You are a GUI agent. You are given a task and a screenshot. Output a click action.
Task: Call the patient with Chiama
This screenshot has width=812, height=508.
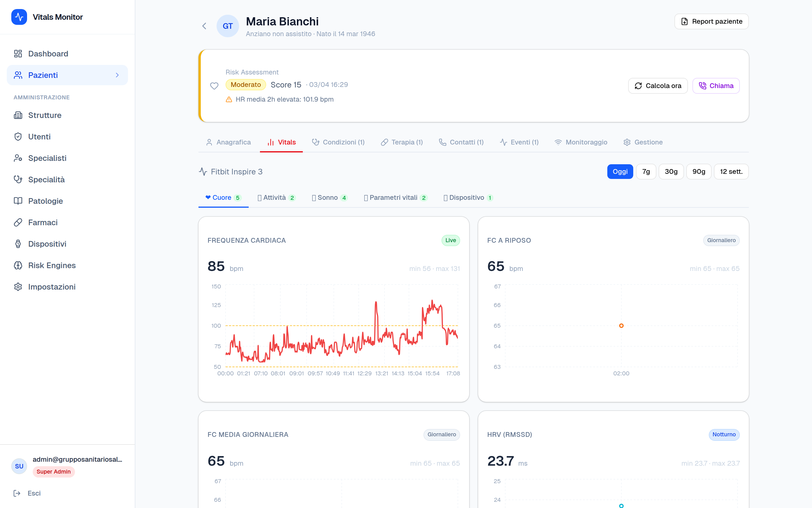click(716, 86)
